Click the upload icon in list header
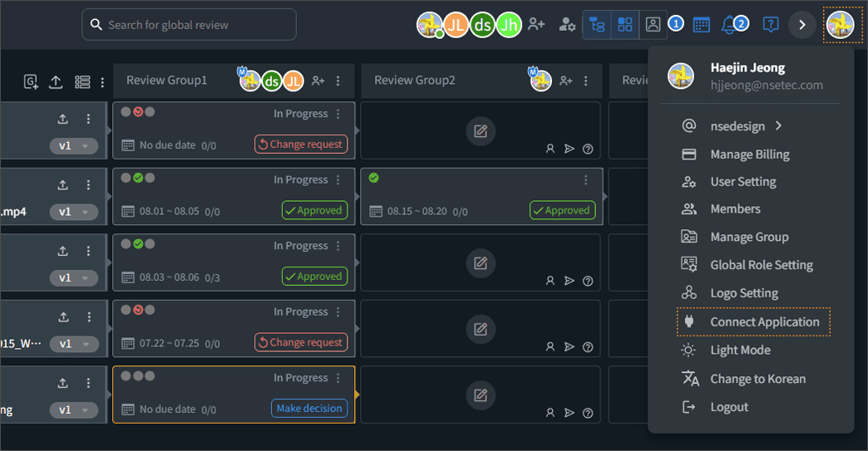This screenshot has width=868, height=451. (56, 81)
